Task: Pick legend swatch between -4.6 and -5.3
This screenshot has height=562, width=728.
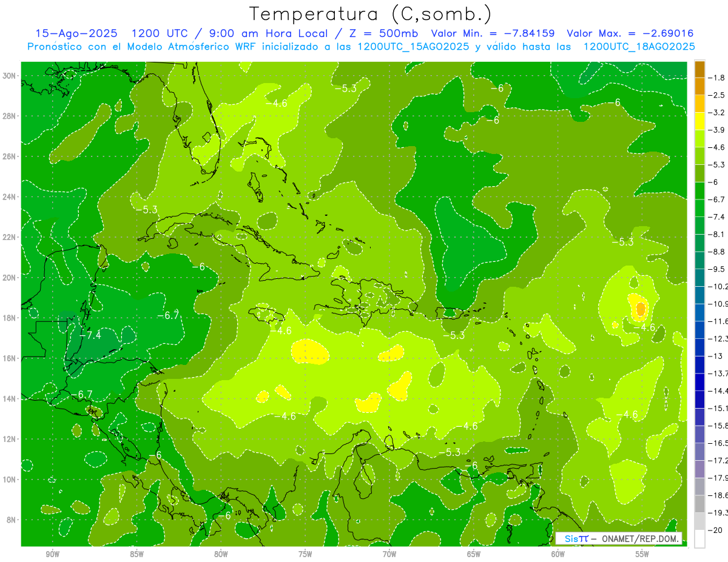Action: 699,156
